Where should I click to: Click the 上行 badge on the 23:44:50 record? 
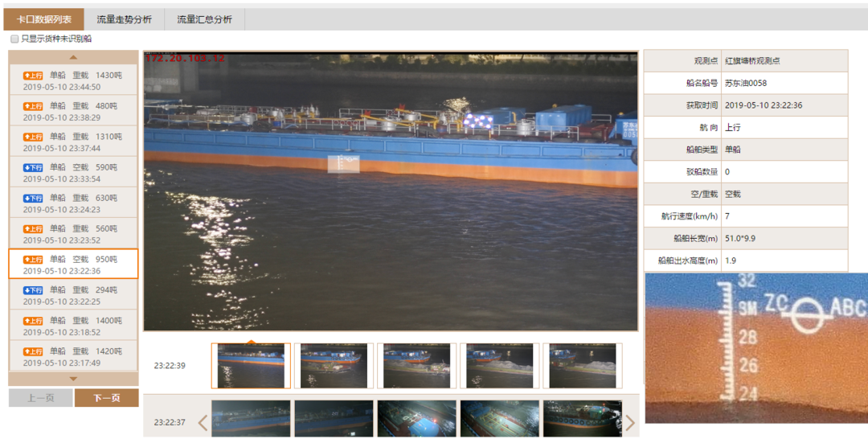point(33,76)
